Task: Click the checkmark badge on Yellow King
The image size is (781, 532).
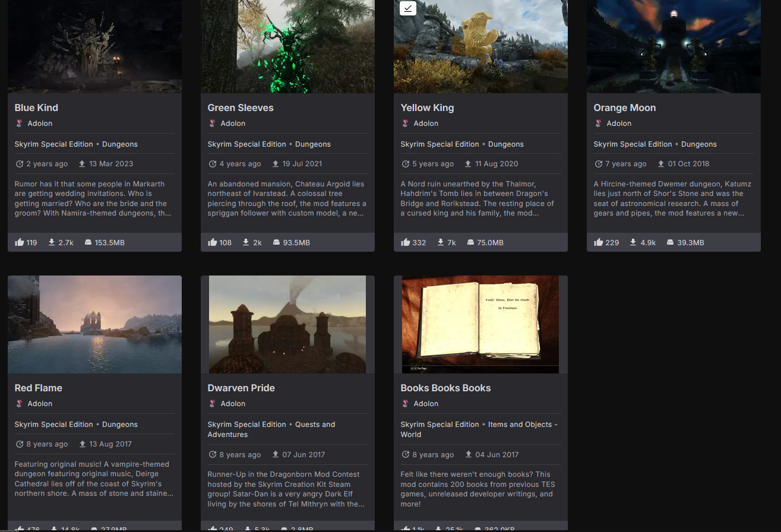Action: [408, 8]
